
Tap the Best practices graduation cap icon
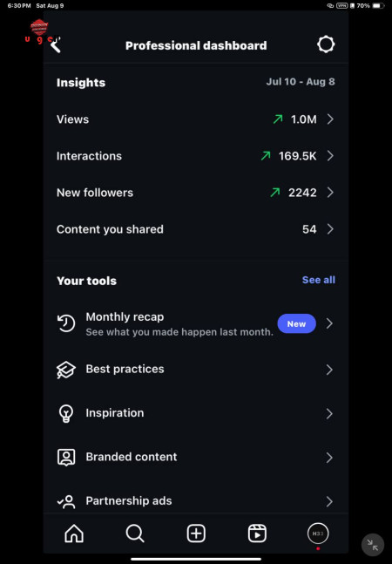tap(66, 370)
